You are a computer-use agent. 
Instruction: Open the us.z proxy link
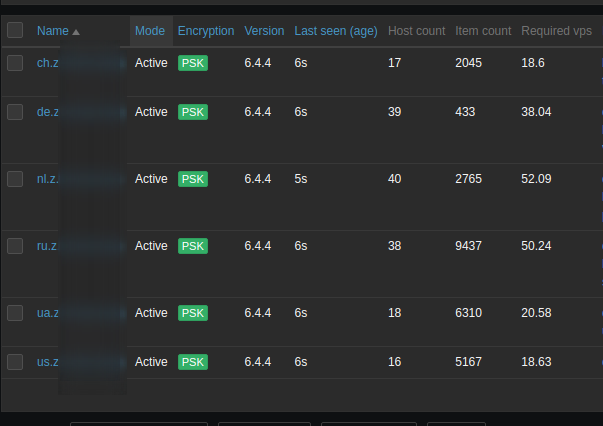[48, 362]
